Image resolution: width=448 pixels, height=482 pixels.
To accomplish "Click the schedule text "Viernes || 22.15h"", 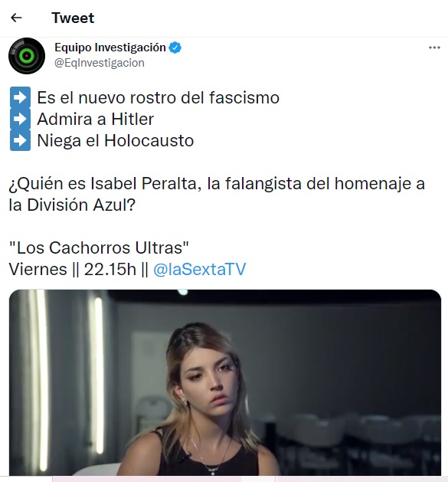I will click(73, 269).
